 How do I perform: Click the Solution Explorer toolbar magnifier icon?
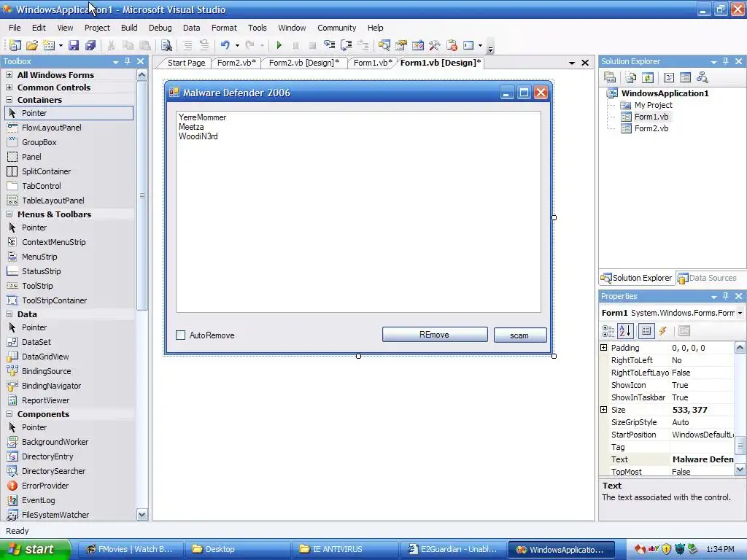point(384,45)
